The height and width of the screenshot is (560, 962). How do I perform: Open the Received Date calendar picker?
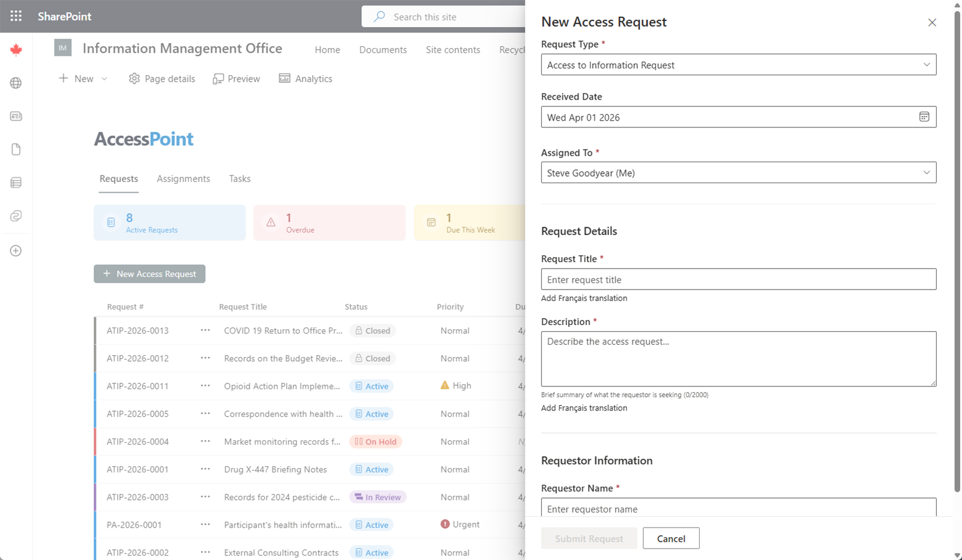924,117
